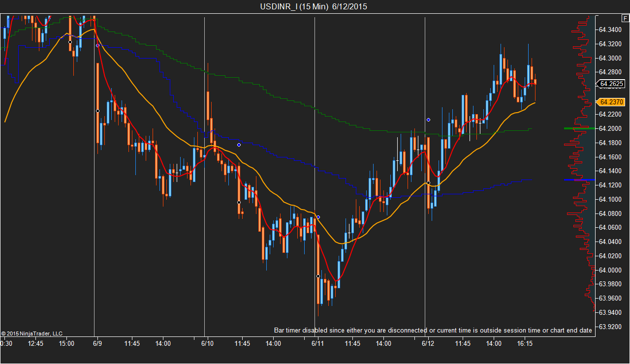The image size is (630, 364).
Task: Click the 64.1800 price axis label
Action: click(610, 143)
